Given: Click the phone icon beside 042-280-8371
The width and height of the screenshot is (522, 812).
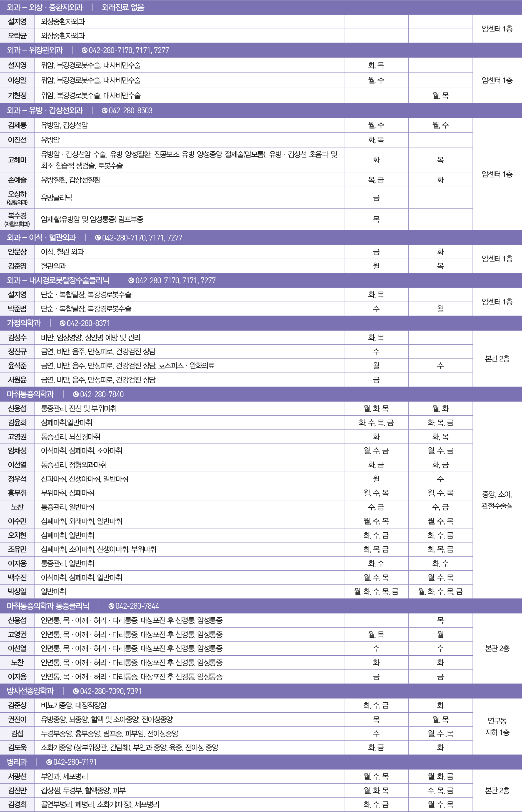Looking at the screenshot, I should [x=63, y=324].
